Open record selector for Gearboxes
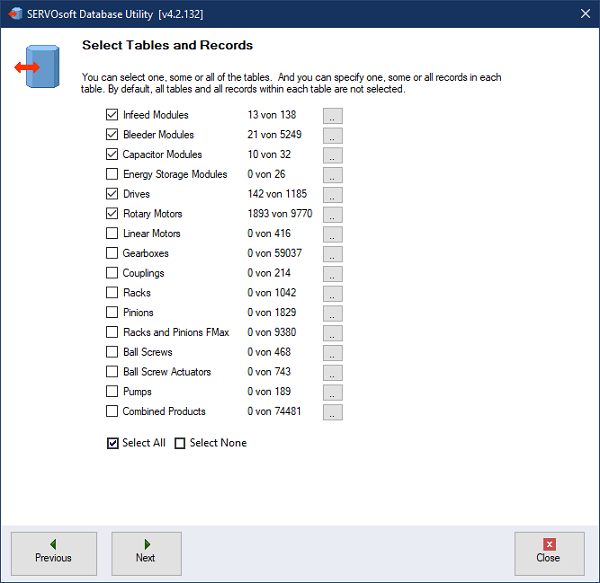 (333, 254)
